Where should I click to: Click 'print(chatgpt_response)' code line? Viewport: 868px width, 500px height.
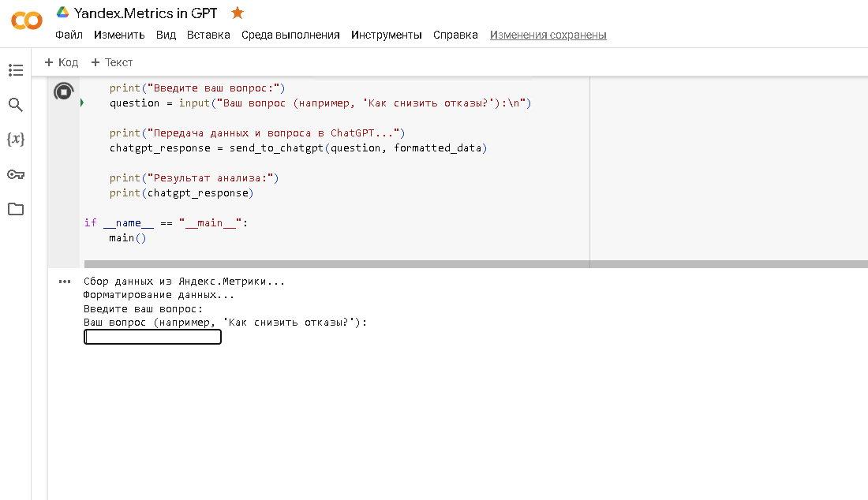[181, 193]
